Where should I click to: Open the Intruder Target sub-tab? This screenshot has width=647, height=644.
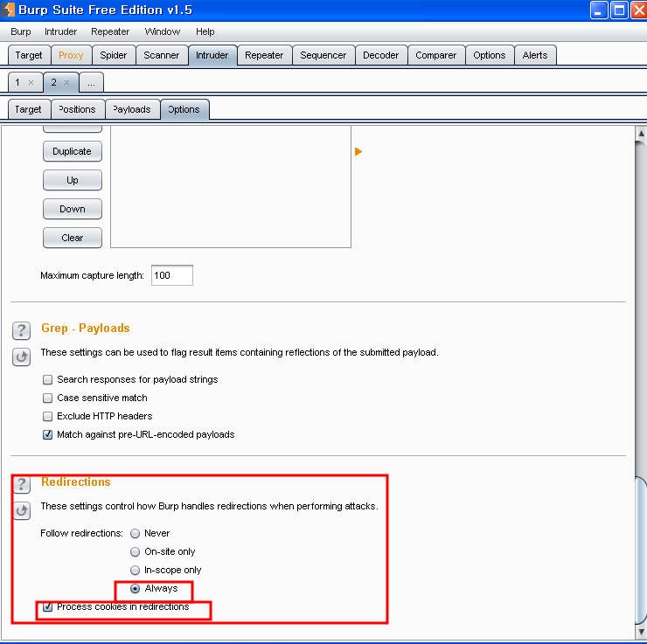tap(29, 109)
